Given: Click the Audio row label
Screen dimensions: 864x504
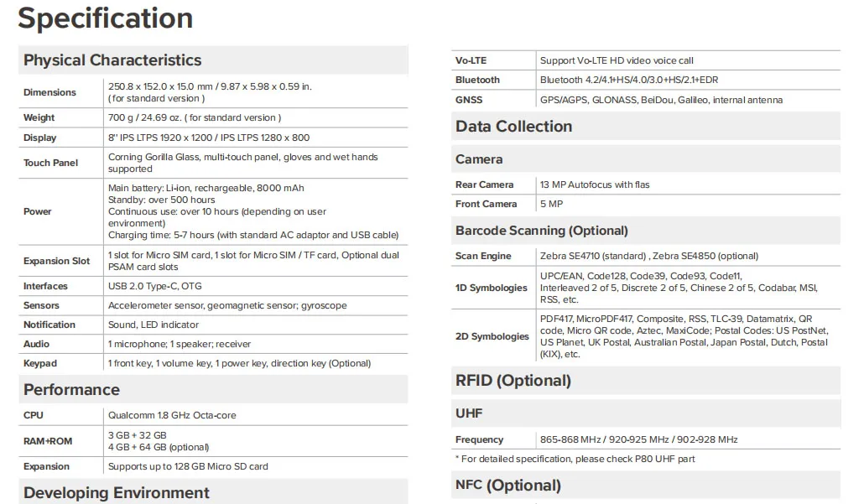Looking at the screenshot, I should 36,345.
